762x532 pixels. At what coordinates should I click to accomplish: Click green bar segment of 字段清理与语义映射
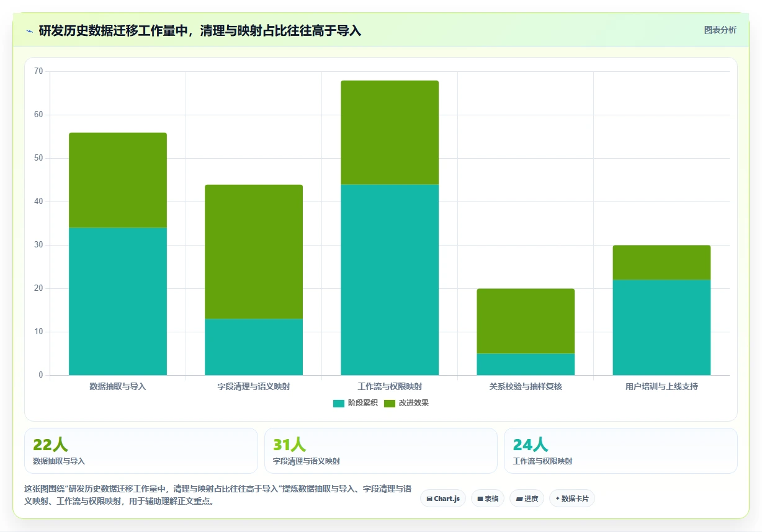click(254, 252)
